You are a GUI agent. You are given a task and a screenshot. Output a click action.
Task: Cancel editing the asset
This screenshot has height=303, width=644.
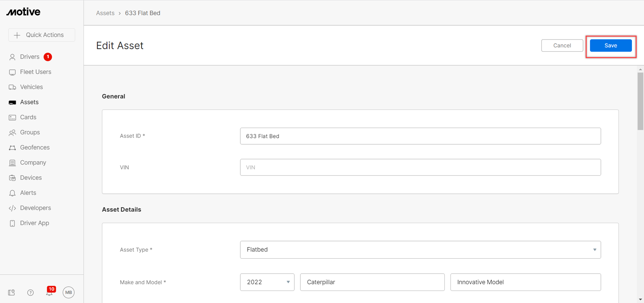(562, 46)
